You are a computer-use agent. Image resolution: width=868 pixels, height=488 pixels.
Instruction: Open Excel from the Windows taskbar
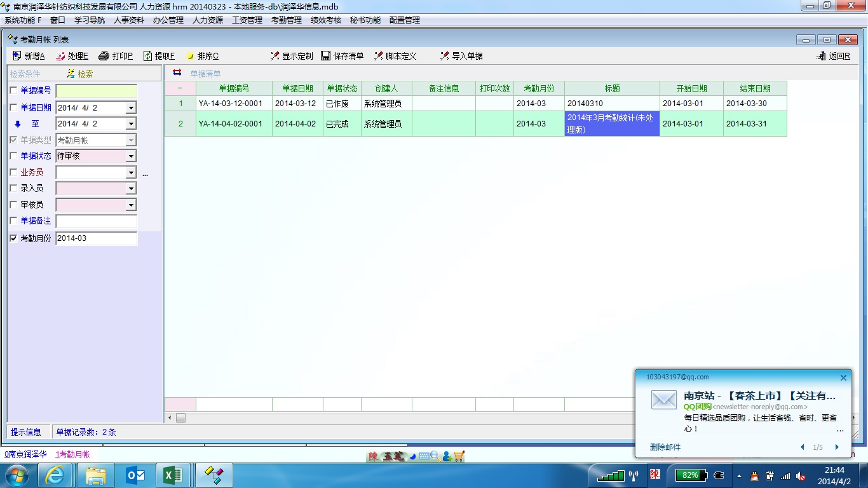click(173, 475)
